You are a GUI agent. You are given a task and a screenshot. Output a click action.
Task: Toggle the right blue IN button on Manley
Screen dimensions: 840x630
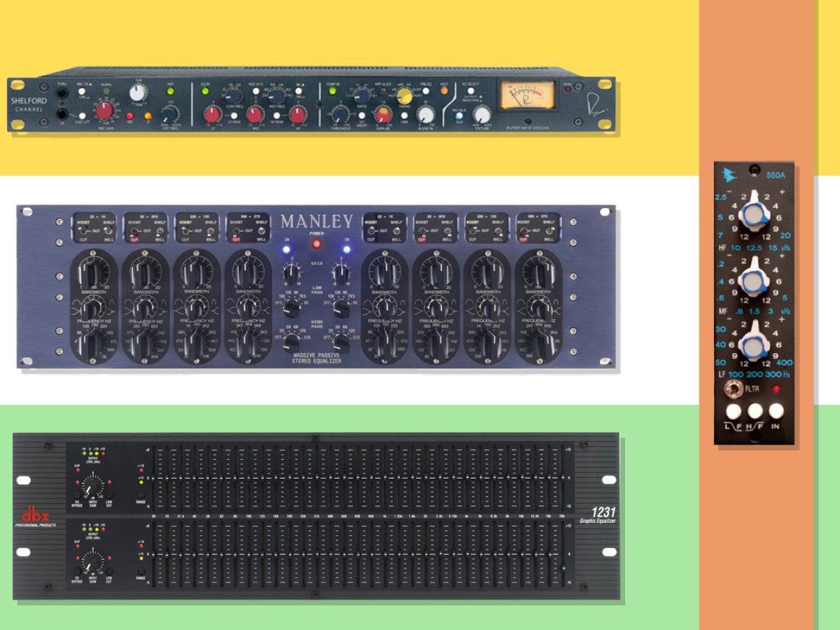(346, 249)
